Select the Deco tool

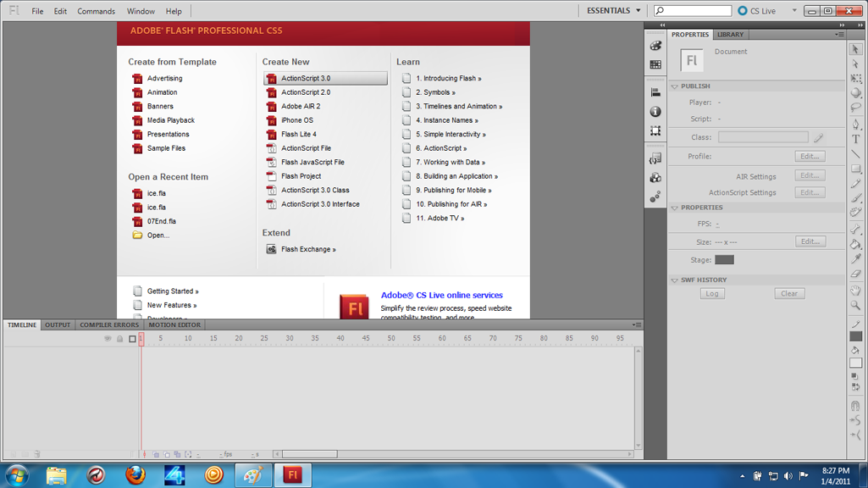click(856, 212)
